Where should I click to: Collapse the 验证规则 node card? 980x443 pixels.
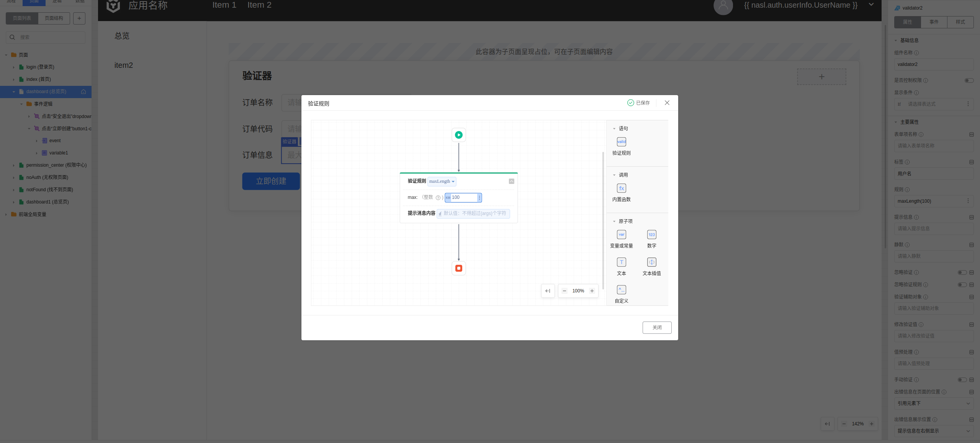(511, 181)
